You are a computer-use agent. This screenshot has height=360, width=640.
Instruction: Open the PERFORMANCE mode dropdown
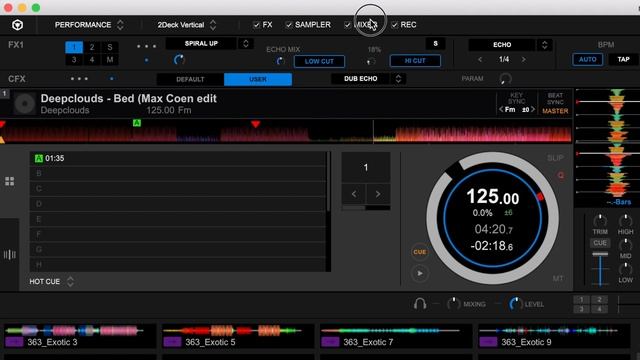click(89, 25)
